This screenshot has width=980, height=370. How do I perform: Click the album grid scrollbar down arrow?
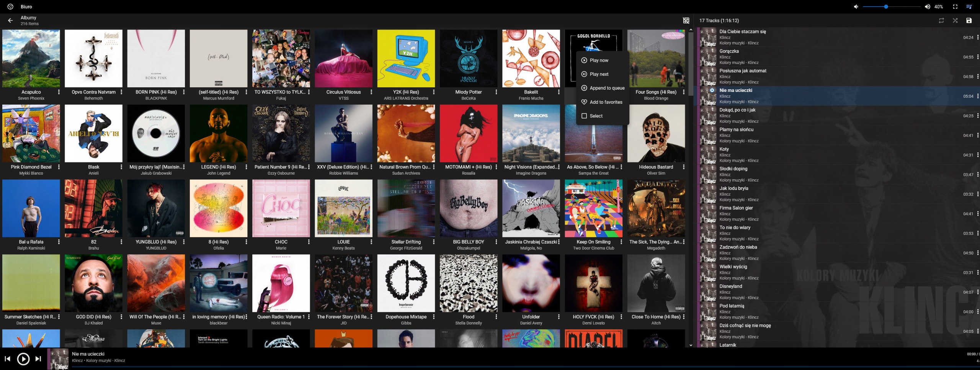pos(691,345)
